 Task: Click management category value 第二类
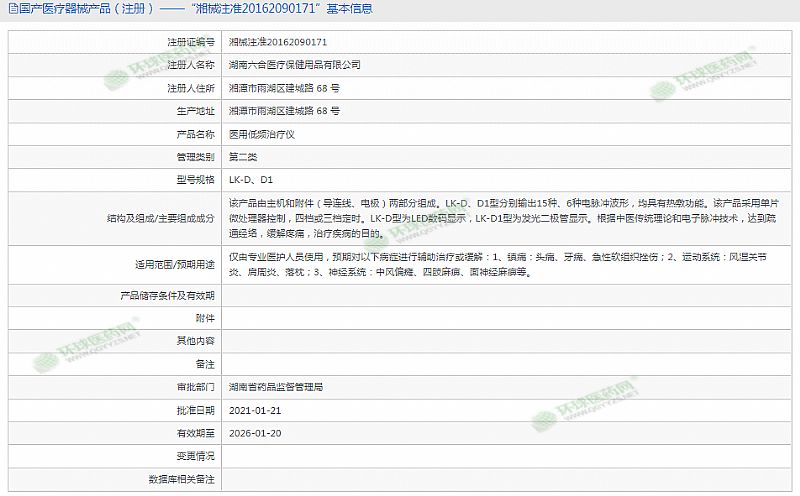tap(244, 157)
